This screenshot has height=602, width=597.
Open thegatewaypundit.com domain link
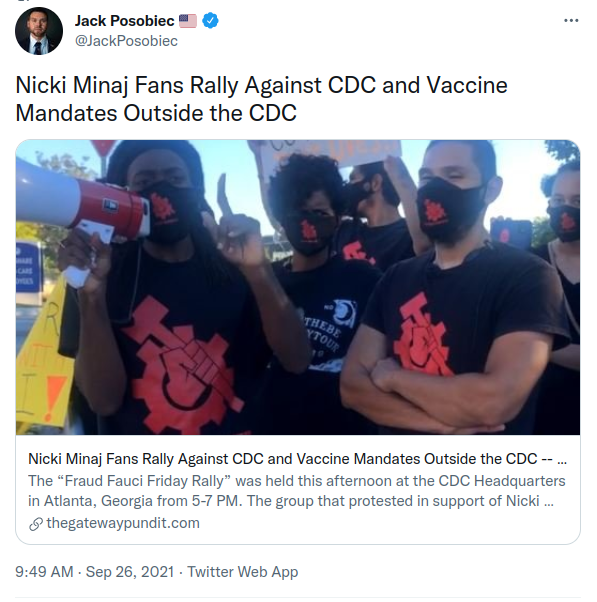click(x=123, y=523)
